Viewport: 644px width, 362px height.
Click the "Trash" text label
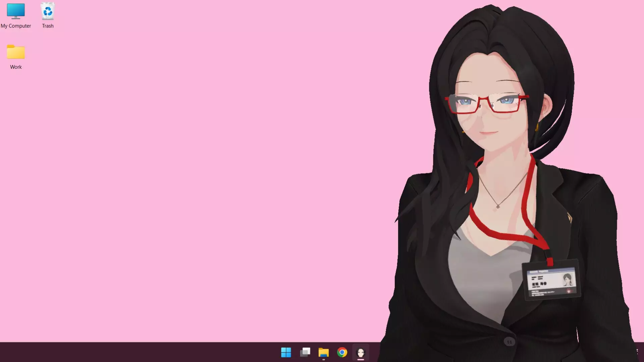[48, 26]
